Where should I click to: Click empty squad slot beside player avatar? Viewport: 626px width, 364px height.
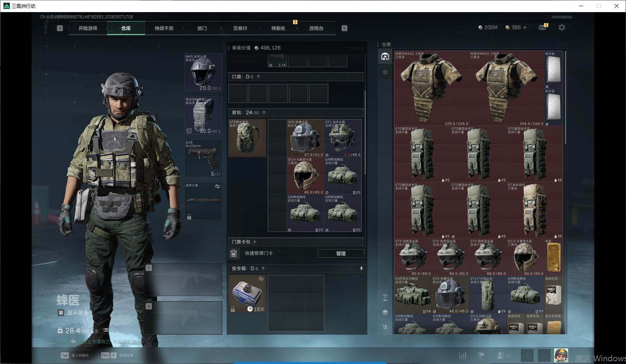(x=544, y=355)
